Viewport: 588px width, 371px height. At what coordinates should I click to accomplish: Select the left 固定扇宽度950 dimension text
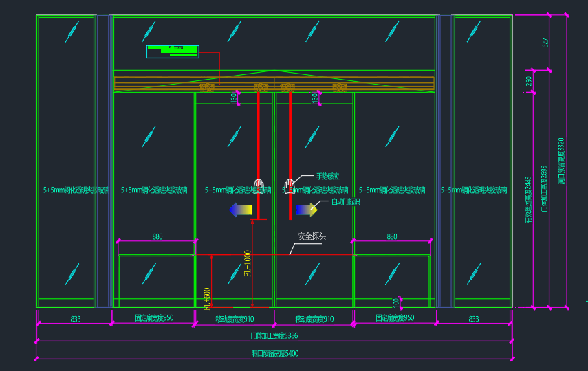[154, 319]
